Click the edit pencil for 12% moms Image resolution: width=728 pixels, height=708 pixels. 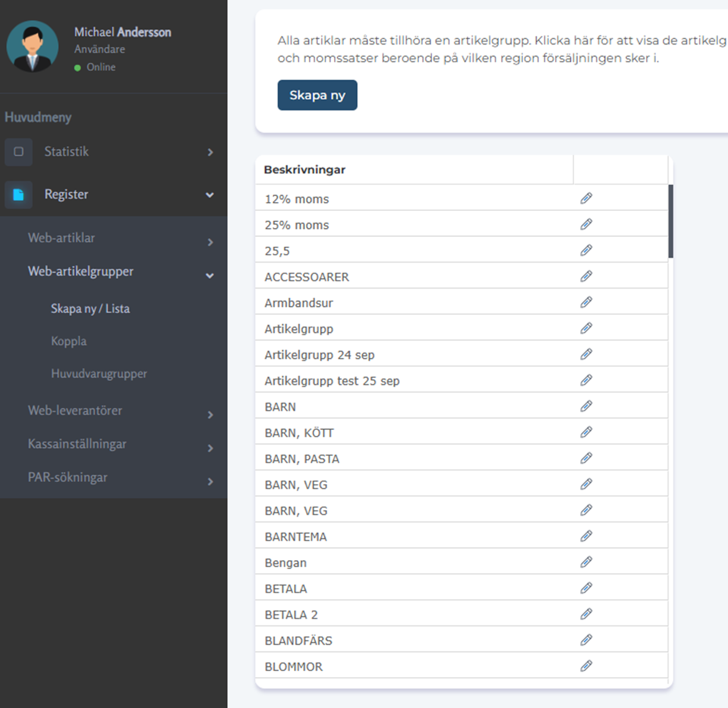pyautogui.click(x=586, y=198)
